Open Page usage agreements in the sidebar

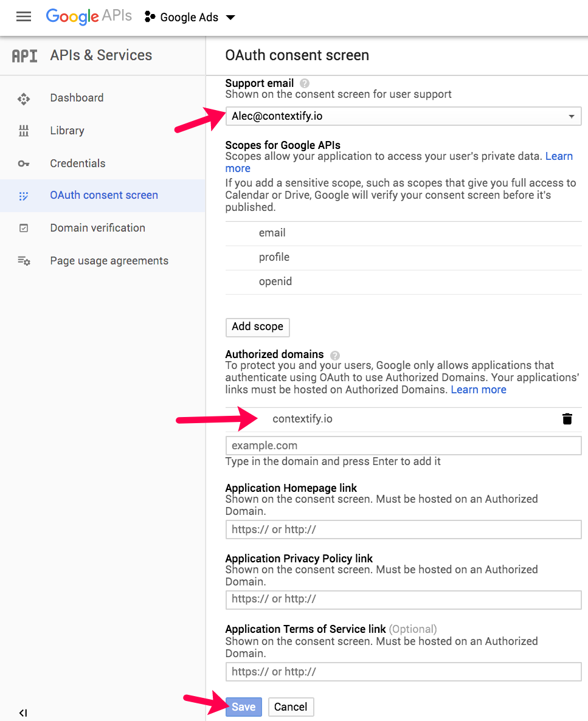[109, 261]
